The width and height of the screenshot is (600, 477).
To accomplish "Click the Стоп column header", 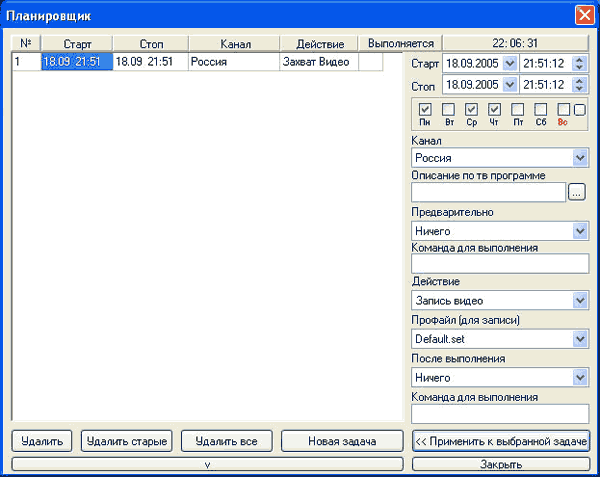I will [151, 43].
